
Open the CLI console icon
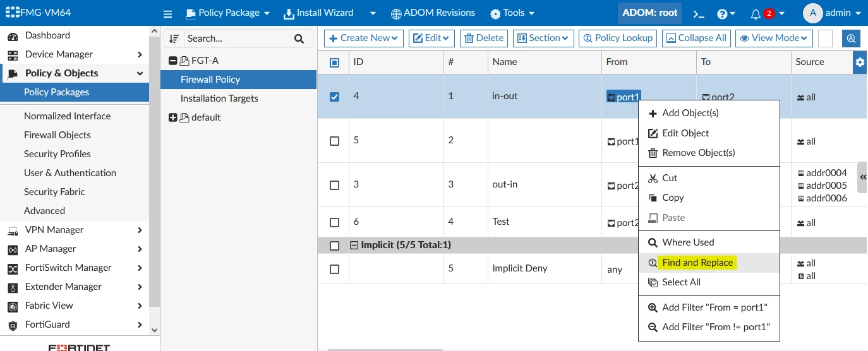tap(698, 13)
